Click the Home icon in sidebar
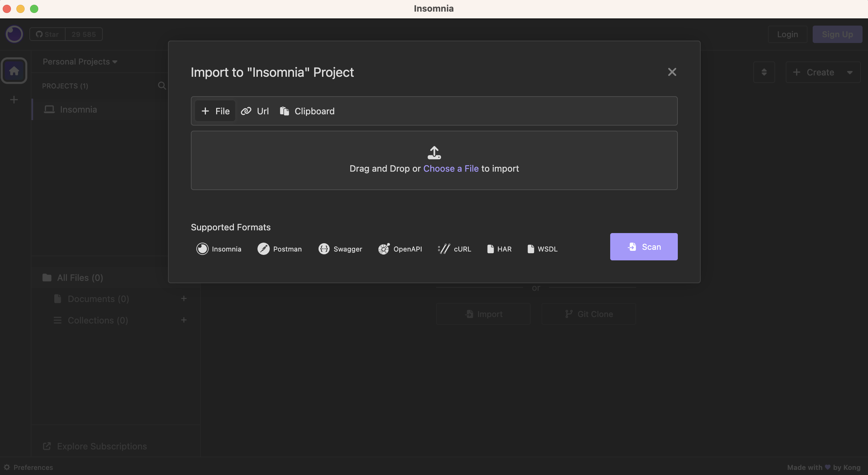This screenshot has width=868, height=475. coord(14,71)
